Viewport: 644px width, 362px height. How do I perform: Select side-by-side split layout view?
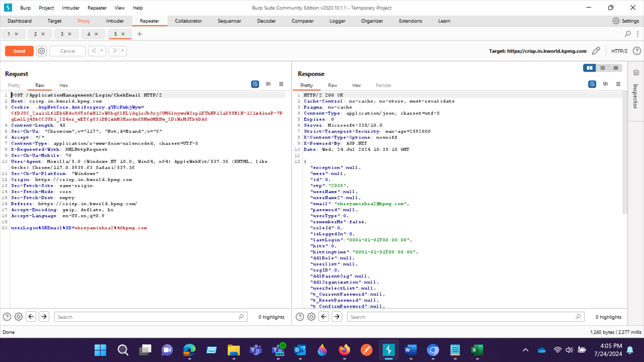pyautogui.click(x=589, y=68)
